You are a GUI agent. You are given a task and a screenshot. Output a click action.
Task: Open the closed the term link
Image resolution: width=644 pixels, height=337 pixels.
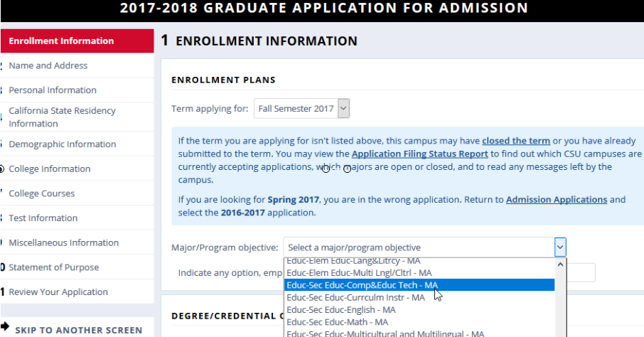(516, 141)
